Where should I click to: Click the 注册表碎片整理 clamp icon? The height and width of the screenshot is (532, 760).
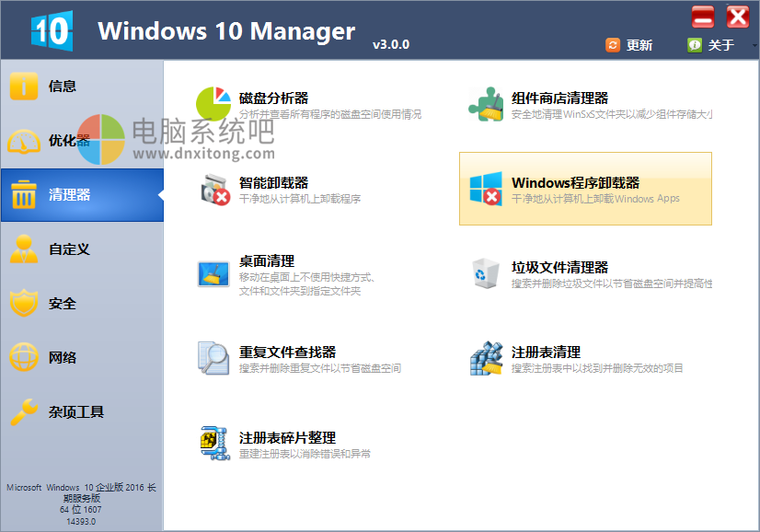coord(215,444)
